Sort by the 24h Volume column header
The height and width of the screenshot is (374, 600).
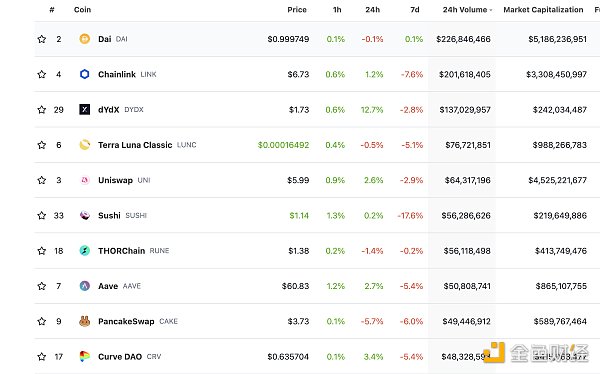[467, 10]
